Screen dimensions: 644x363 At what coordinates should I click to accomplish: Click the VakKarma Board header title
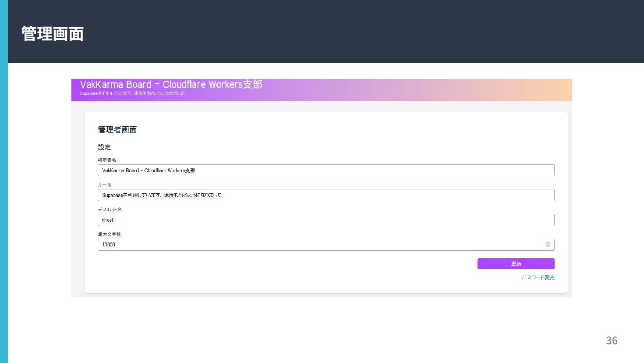tap(171, 85)
